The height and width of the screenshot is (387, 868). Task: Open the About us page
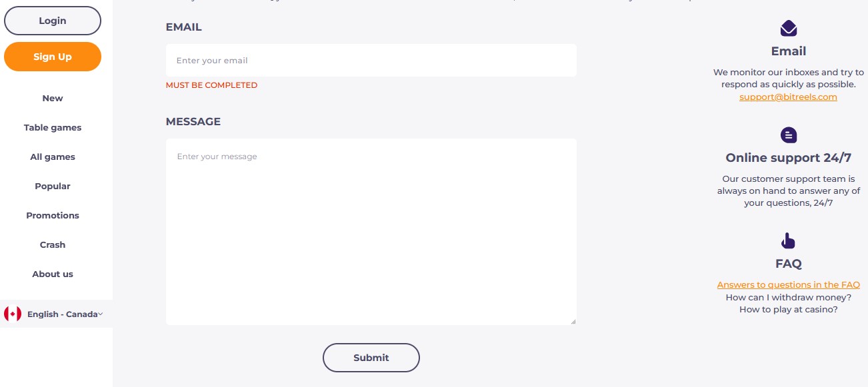[53, 274]
